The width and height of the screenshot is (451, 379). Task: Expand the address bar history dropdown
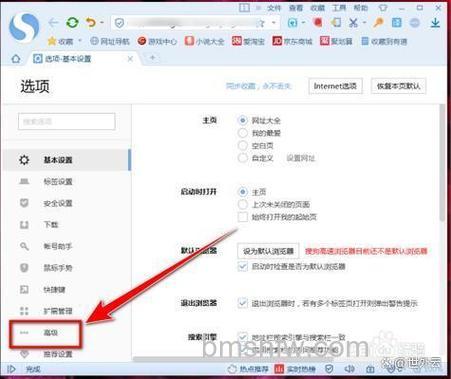coord(274,23)
